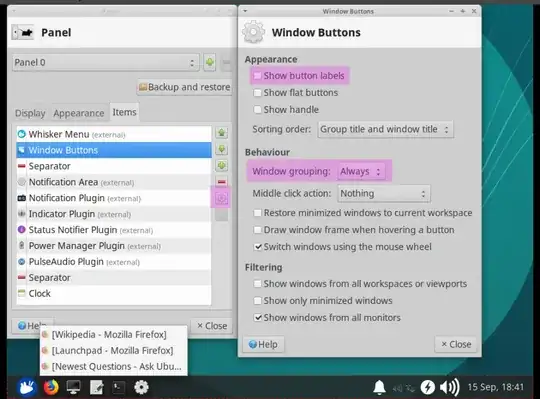
Task: Open the Whisker Menu from the taskbar
Action: (27, 387)
